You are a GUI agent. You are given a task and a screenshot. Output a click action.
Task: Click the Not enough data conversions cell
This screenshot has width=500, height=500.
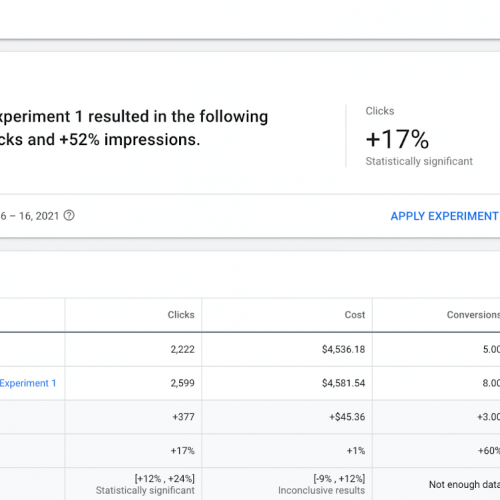(x=464, y=484)
